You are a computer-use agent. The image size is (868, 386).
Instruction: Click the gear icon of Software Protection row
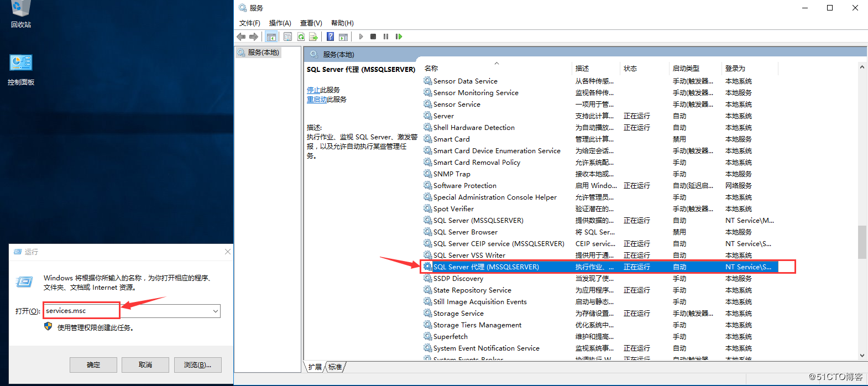[428, 185]
